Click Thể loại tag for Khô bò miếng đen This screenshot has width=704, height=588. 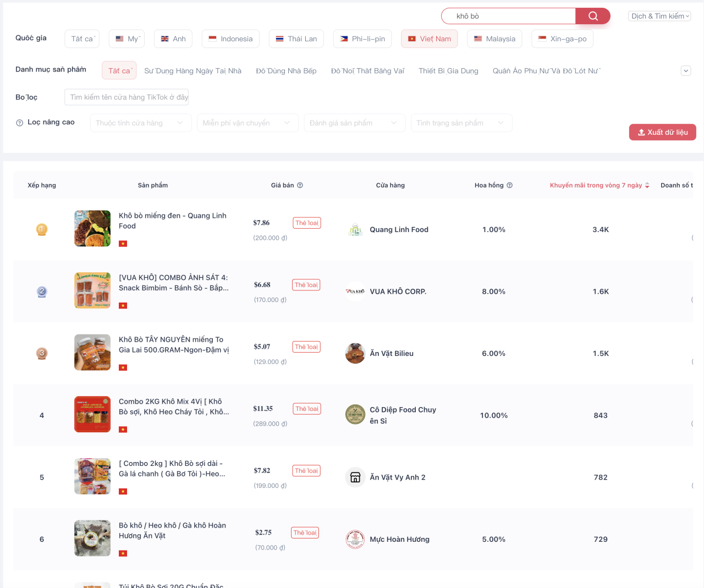tap(307, 223)
